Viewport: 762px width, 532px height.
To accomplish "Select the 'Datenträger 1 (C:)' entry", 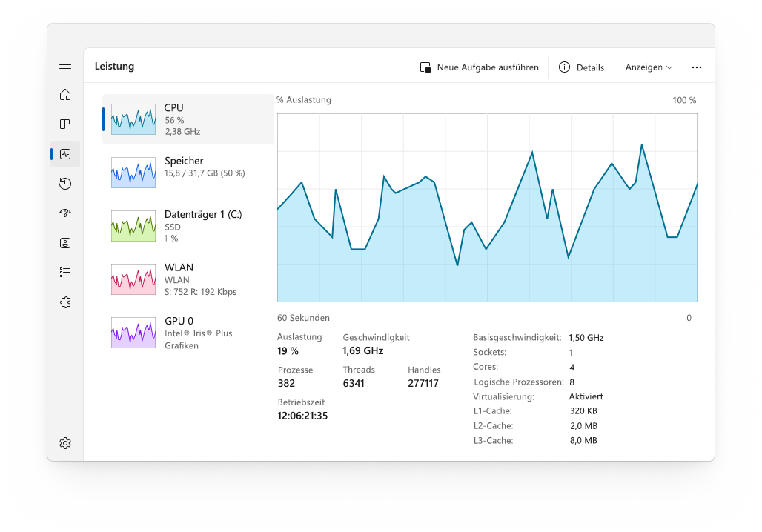I will [x=188, y=225].
